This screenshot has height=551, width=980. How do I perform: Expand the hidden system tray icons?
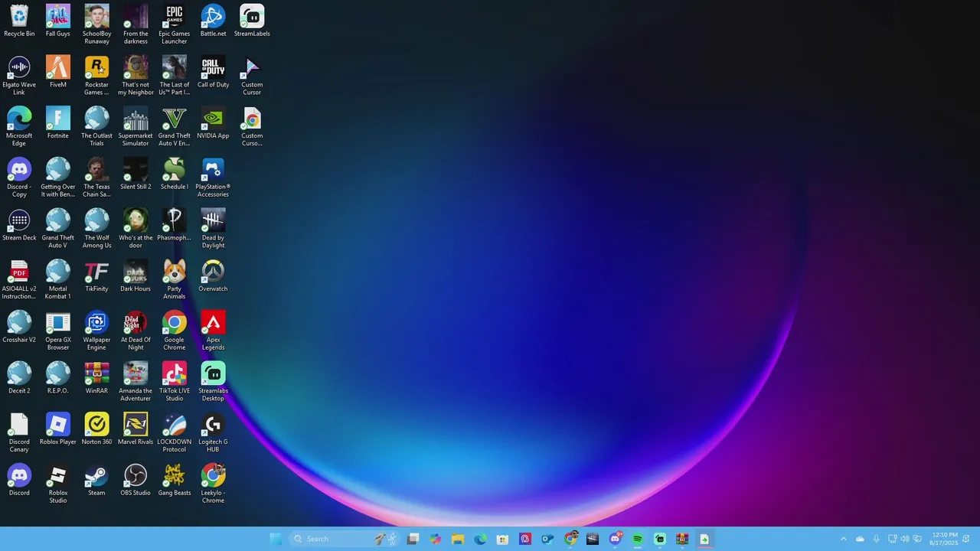[x=844, y=539]
